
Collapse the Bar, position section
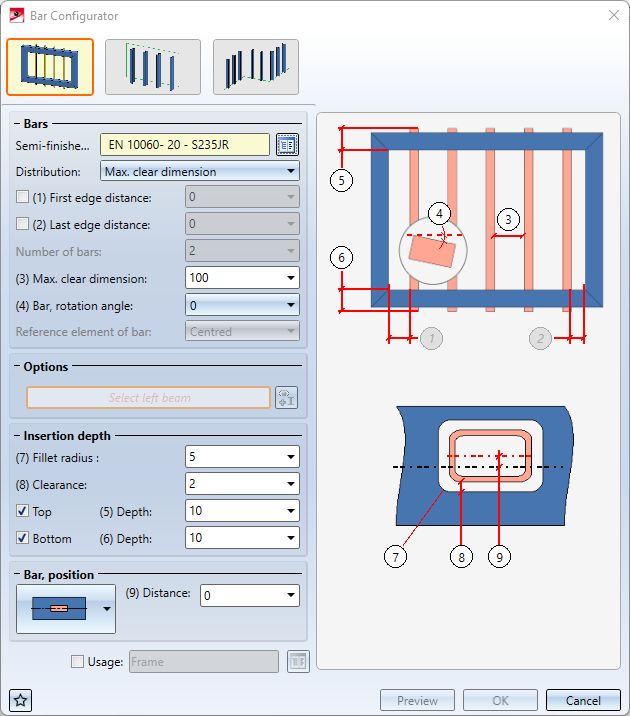coord(17,574)
